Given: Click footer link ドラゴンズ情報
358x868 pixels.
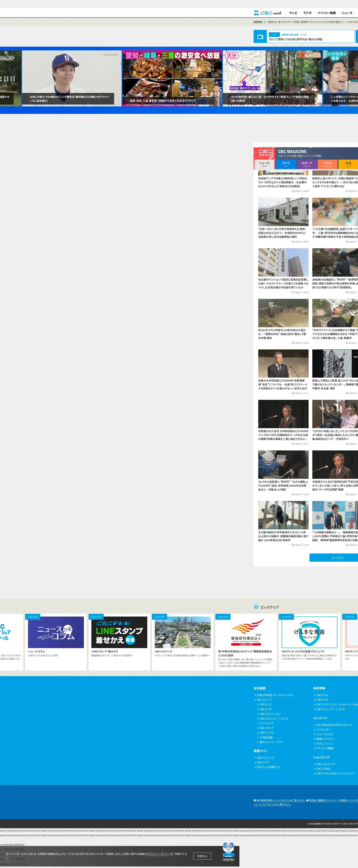Looking at the screenshot, I should coord(324,748).
